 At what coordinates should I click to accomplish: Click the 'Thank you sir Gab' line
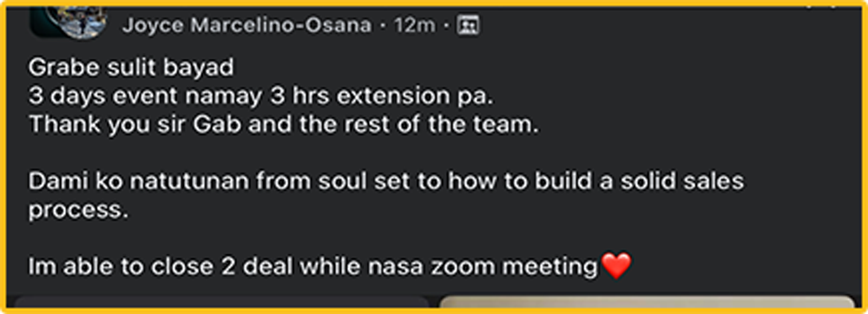click(x=284, y=125)
